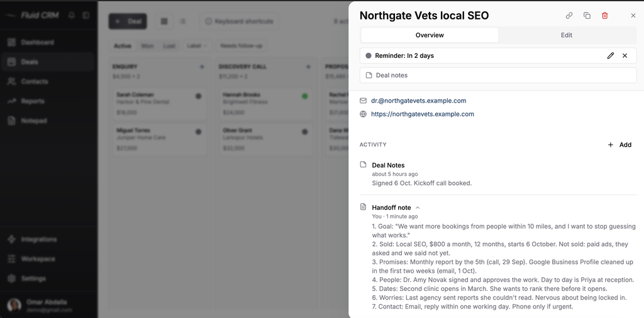
Task: Dismiss the In 2 days reminder
Action: [625, 55]
